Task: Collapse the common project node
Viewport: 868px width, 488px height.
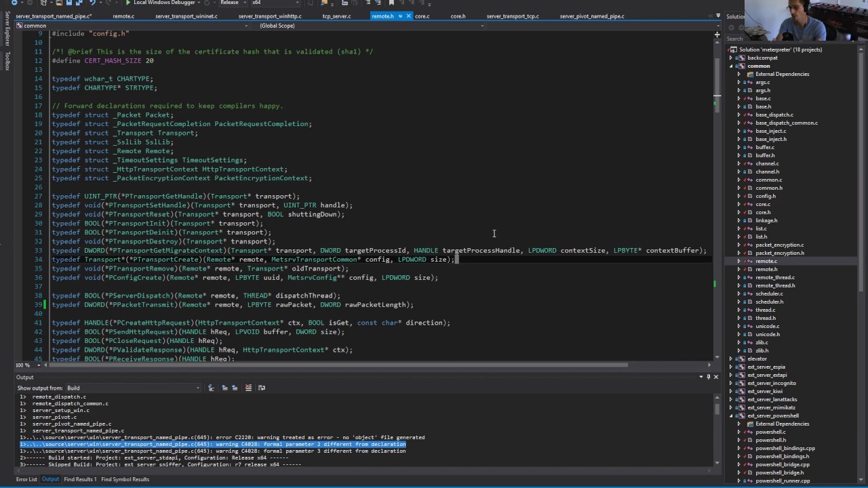Action: 731,66
